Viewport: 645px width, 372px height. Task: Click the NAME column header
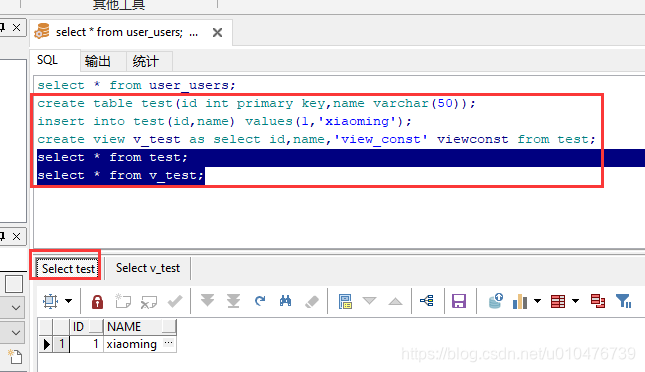140,327
